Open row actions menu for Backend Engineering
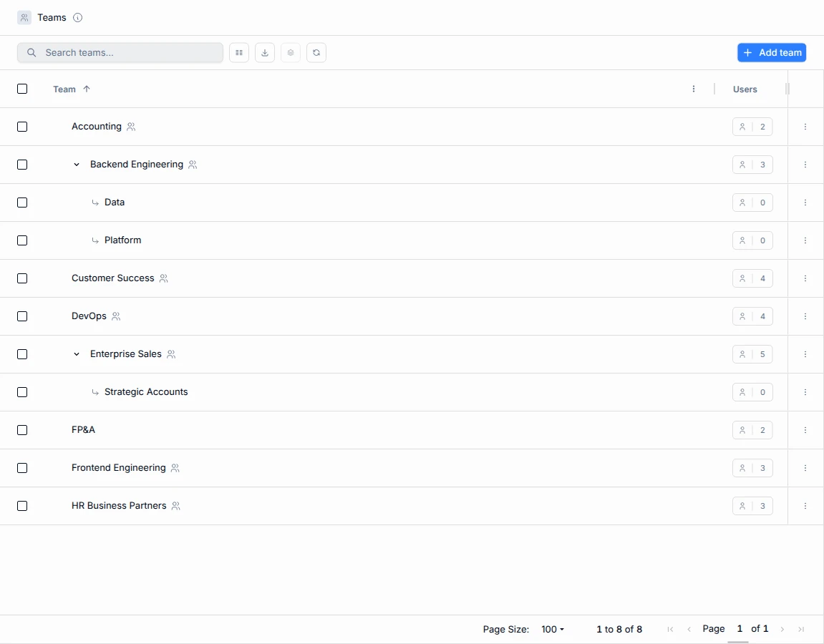Image resolution: width=824 pixels, height=644 pixels. point(805,165)
